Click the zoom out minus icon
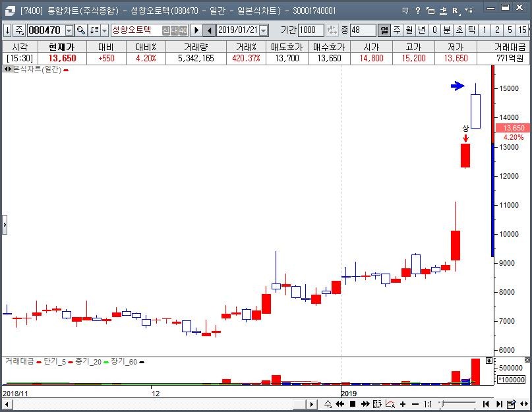 click(x=415, y=403)
